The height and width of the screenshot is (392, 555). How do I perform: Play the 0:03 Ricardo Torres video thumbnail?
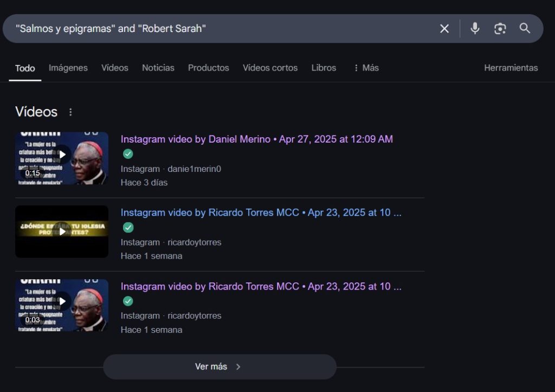62,305
